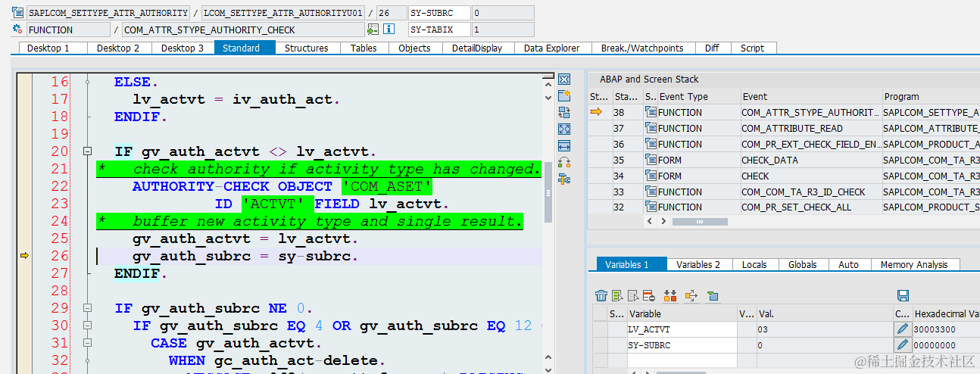Click the empty variable name input row

[x=682, y=361]
